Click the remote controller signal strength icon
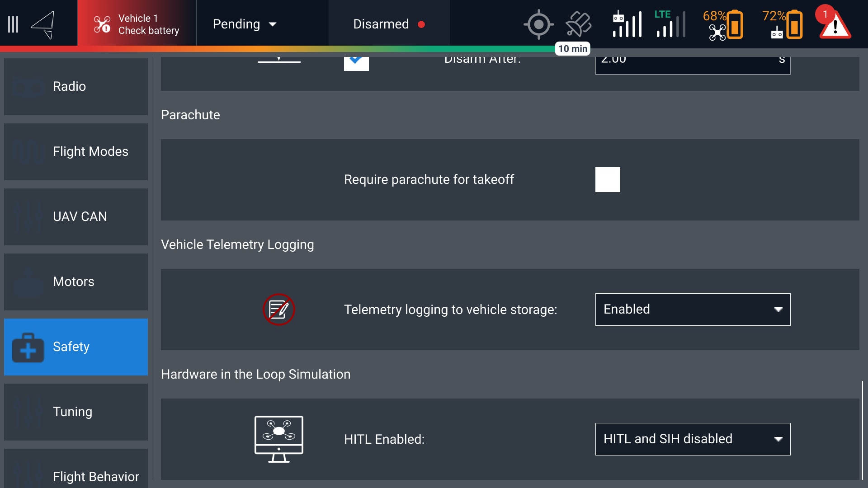 click(627, 24)
